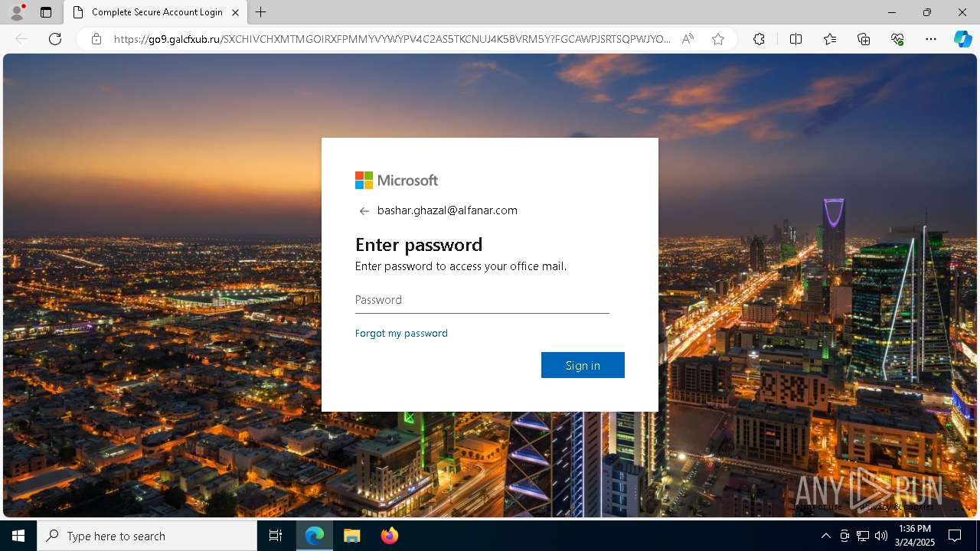
Task: Refresh the page
Action: [x=55, y=39]
